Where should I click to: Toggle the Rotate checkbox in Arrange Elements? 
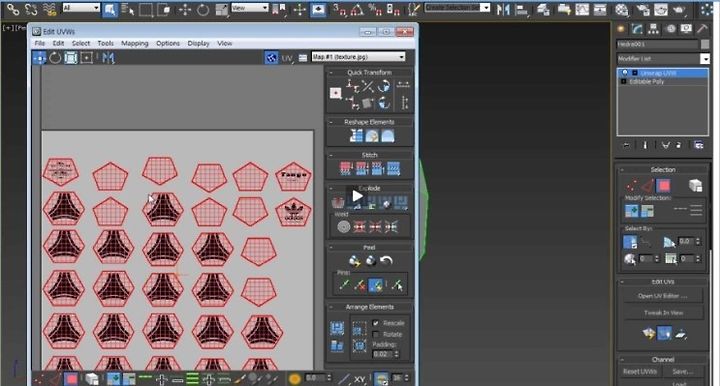[x=376, y=335]
